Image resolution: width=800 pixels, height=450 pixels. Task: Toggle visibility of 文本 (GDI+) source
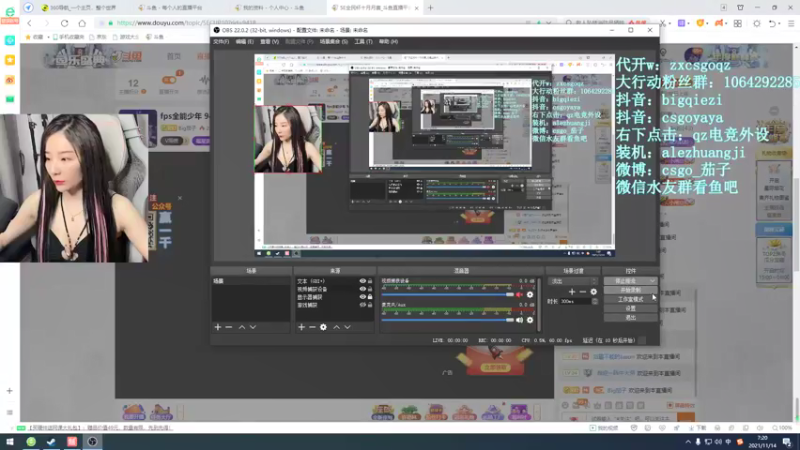(362, 281)
